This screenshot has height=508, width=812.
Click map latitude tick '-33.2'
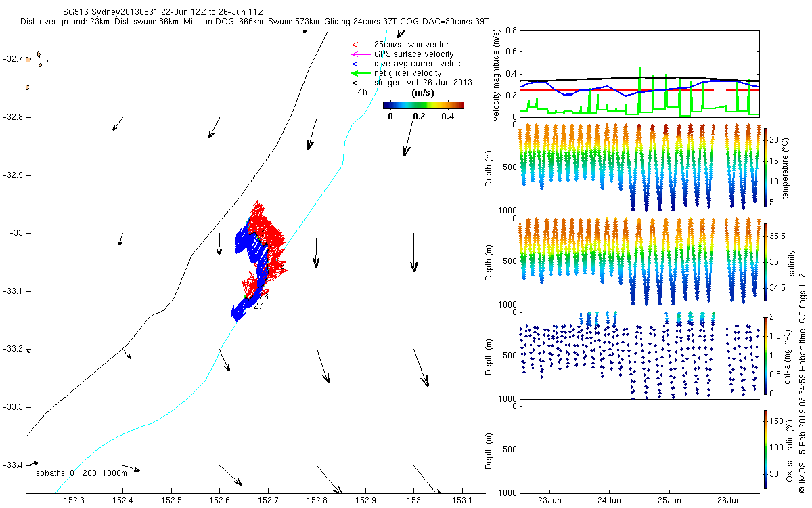tap(12, 349)
